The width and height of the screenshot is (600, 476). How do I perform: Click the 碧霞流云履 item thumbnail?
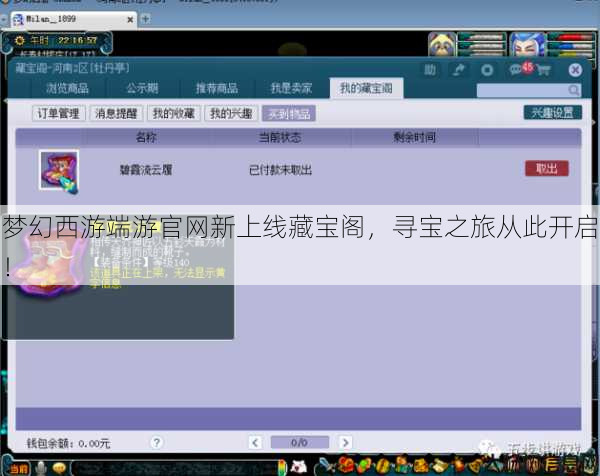[59, 170]
